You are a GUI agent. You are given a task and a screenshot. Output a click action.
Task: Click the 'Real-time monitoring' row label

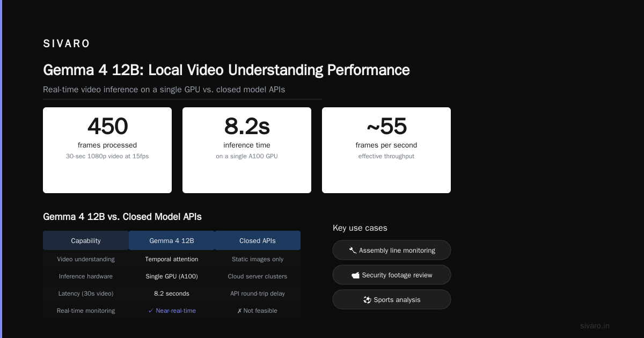point(86,311)
